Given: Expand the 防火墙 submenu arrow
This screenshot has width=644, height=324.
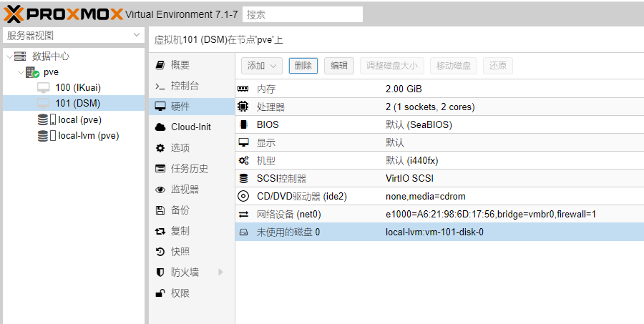Looking at the screenshot, I should coord(220,273).
